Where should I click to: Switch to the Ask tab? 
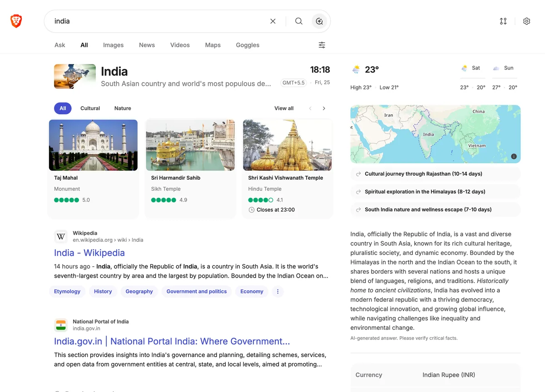tap(60, 45)
